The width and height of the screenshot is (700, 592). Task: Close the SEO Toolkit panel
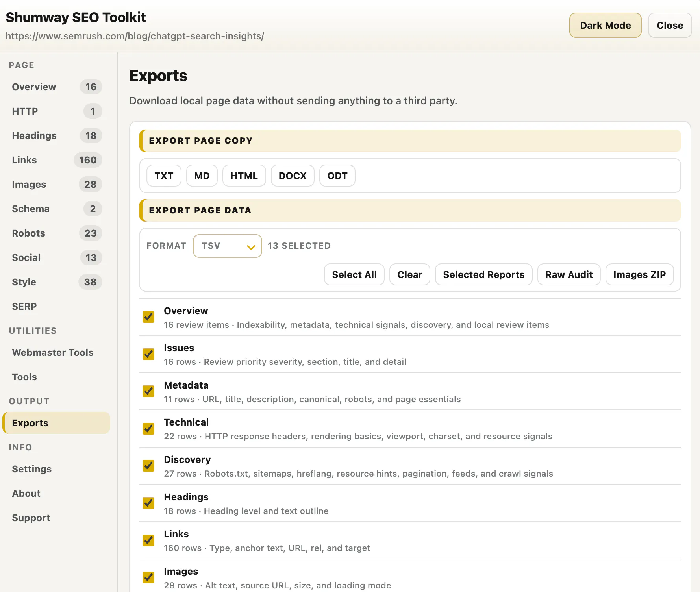(670, 25)
